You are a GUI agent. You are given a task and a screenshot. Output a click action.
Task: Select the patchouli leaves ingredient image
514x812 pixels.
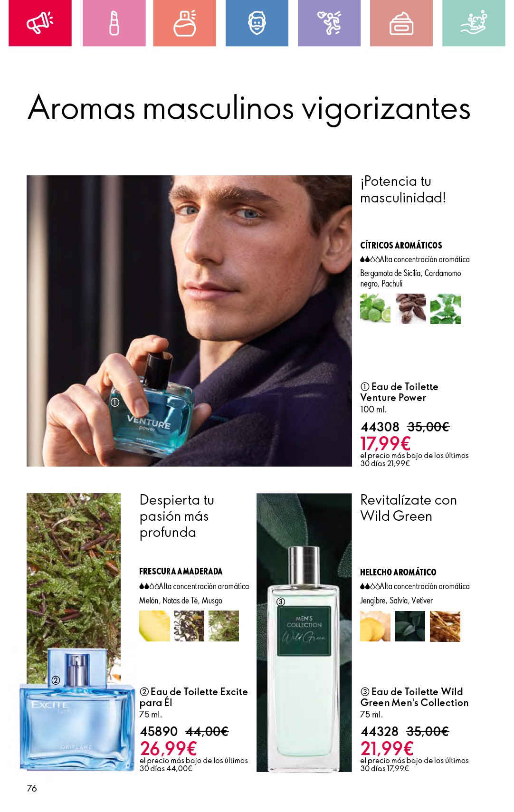(x=446, y=309)
